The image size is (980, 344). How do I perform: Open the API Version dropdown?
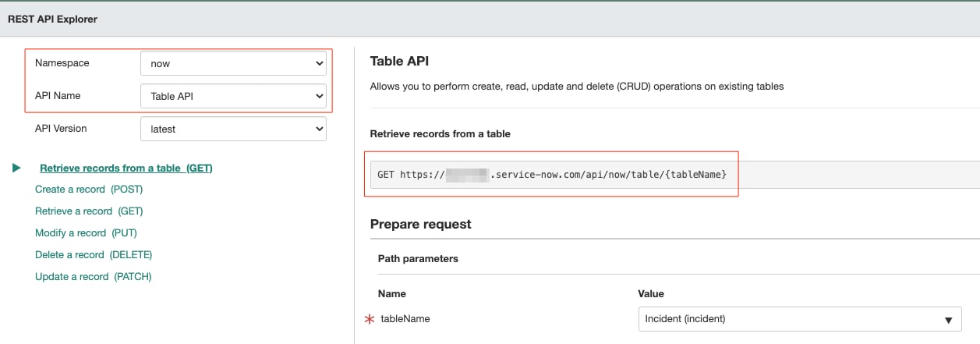click(x=233, y=129)
